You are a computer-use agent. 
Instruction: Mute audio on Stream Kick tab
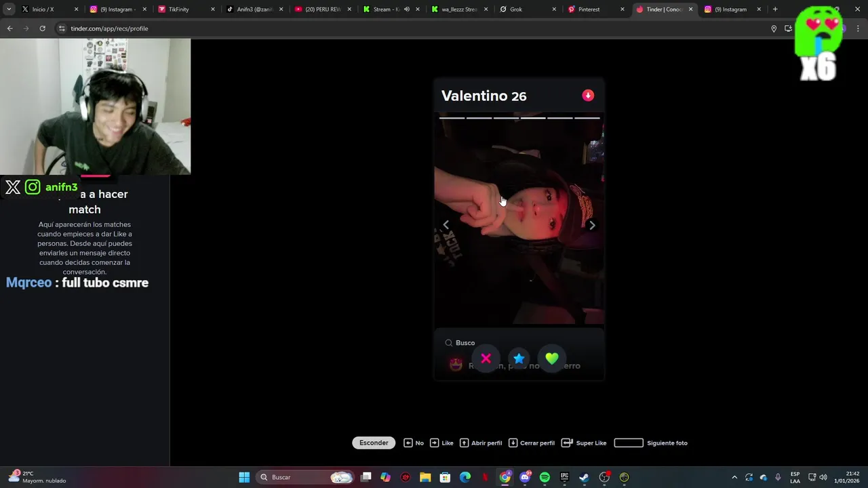coord(407,9)
